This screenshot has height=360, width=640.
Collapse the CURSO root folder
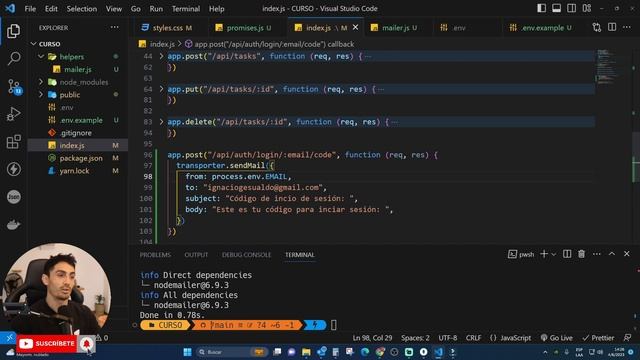coord(34,44)
